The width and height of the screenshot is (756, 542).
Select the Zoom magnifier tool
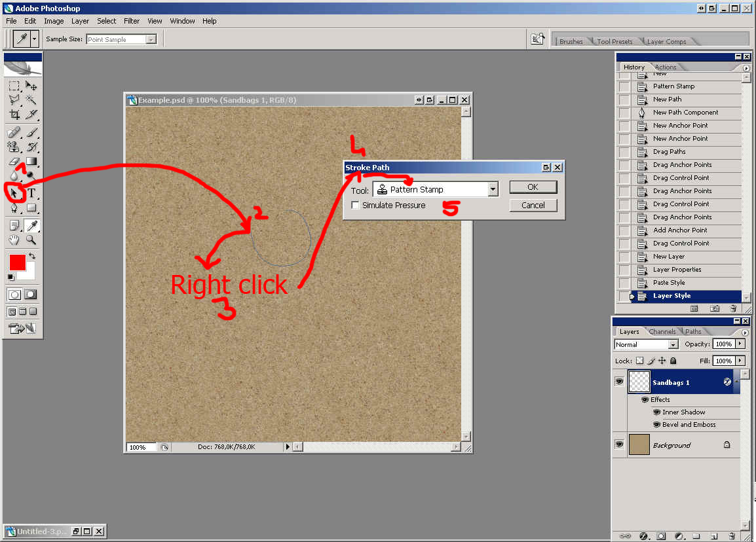click(31, 240)
